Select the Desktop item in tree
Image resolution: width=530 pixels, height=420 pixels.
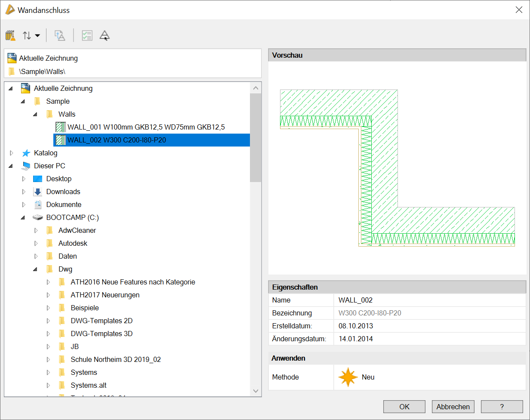(x=59, y=179)
